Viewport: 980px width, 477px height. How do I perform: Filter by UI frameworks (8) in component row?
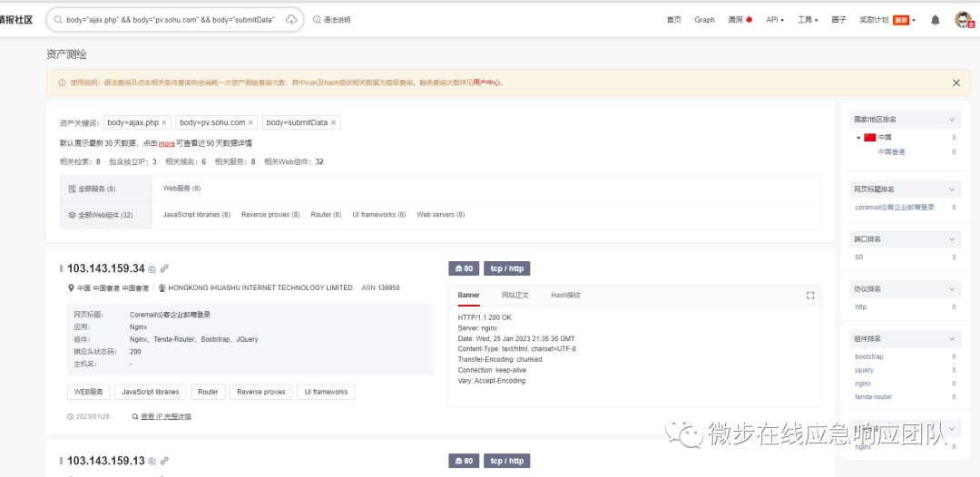click(378, 214)
